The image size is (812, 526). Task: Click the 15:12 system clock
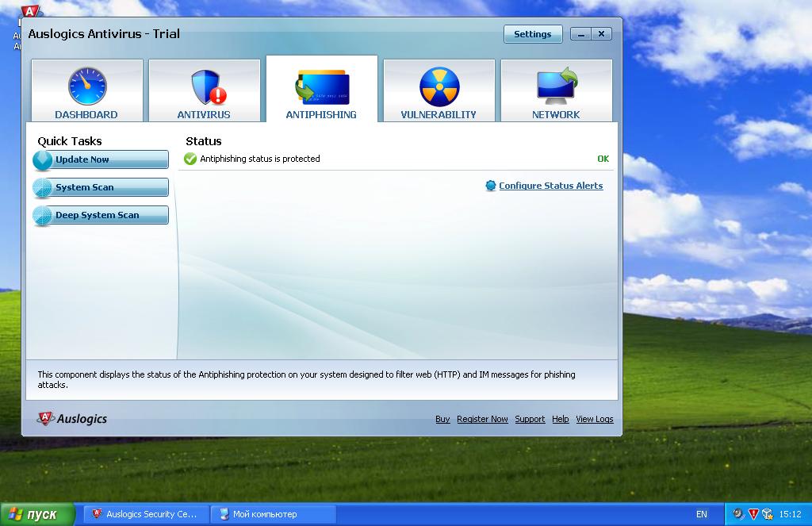pyautogui.click(x=791, y=514)
